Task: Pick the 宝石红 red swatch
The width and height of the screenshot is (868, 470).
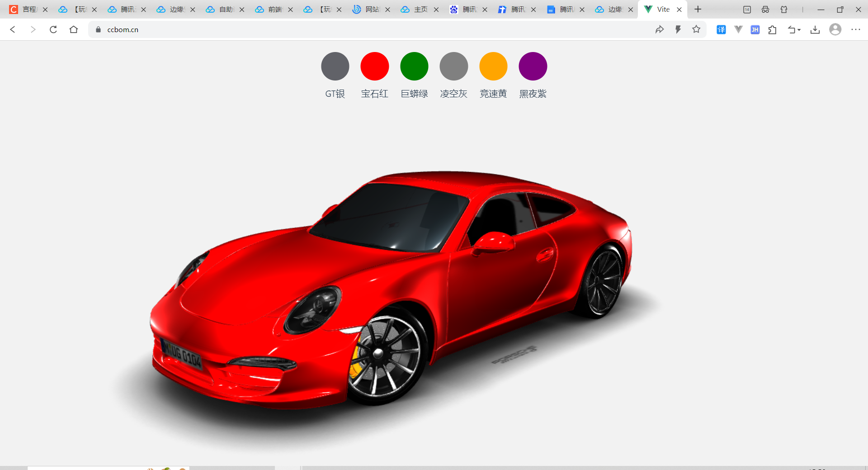Action: tap(375, 66)
